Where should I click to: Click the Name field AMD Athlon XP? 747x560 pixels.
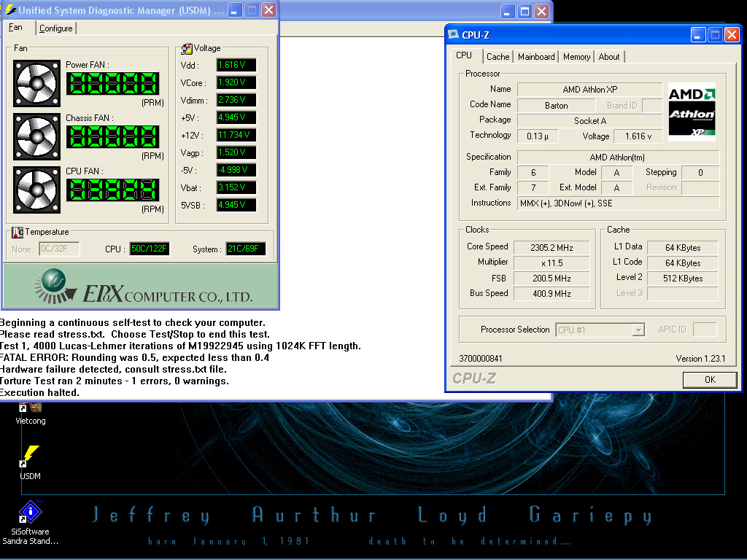click(x=589, y=90)
